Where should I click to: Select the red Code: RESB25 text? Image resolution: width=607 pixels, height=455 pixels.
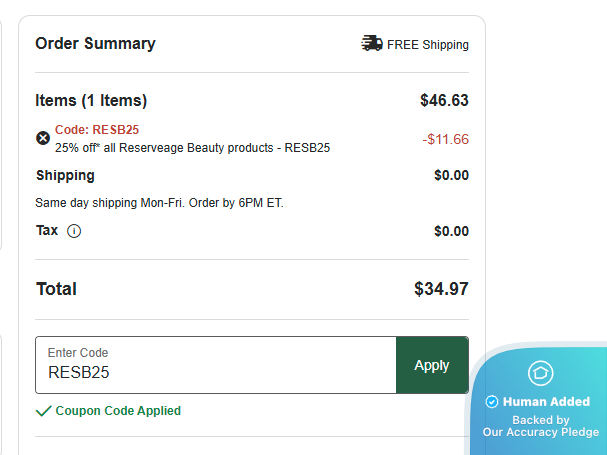coord(97,129)
